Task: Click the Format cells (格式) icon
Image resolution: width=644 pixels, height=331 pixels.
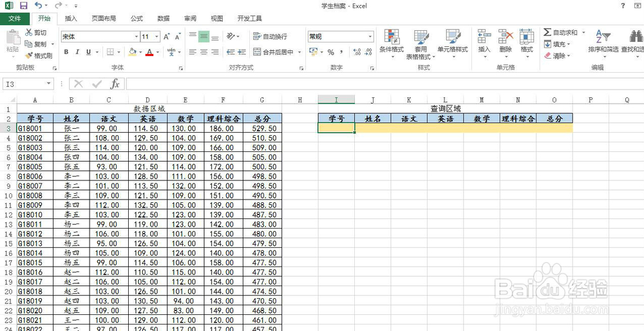Action: point(527,36)
